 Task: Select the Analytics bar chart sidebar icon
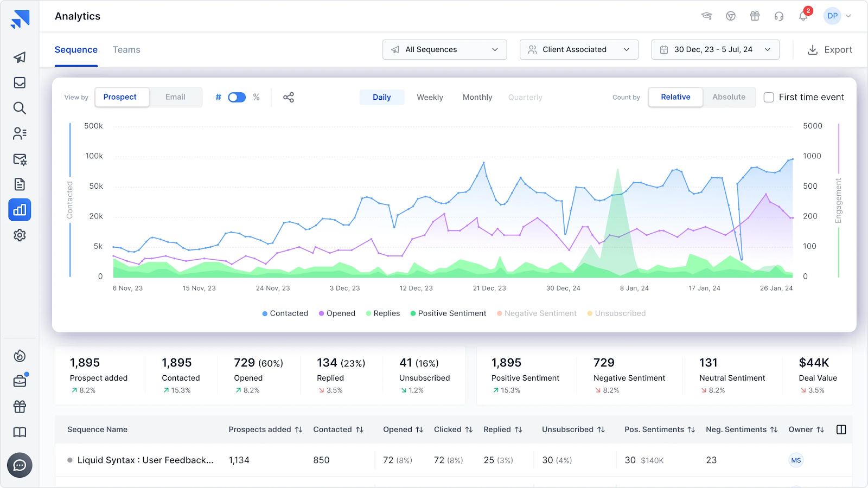pyautogui.click(x=20, y=210)
